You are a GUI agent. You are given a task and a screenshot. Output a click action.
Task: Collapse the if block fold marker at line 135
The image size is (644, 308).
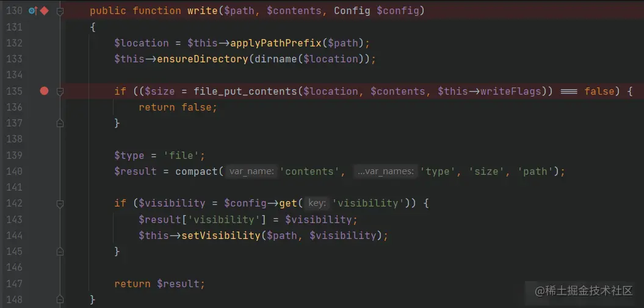pos(60,91)
